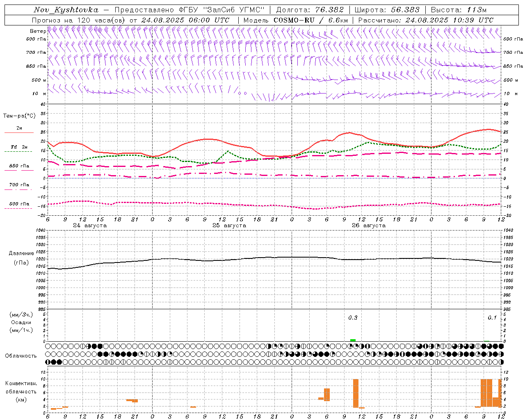Click the Модель COSMO-RU / 6.6км text

pyautogui.click(x=296, y=20)
